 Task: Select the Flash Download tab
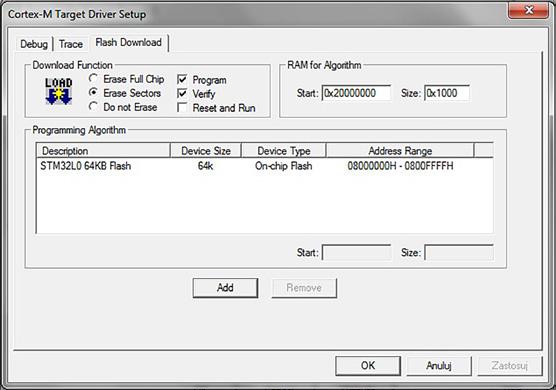pos(129,43)
